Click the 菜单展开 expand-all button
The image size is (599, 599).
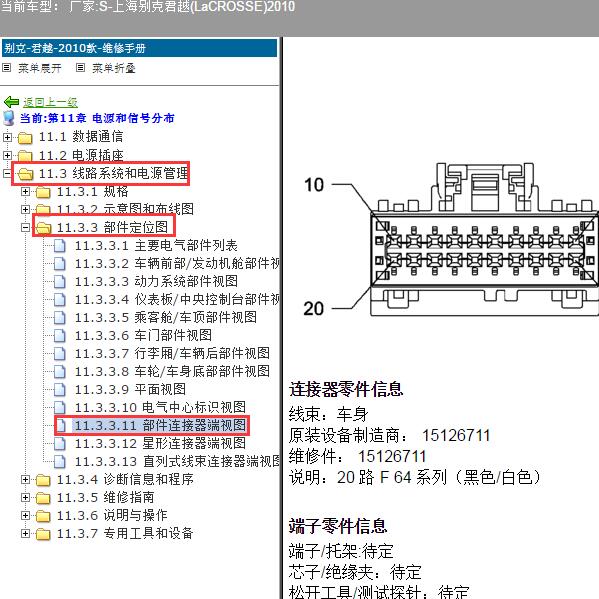[40, 68]
